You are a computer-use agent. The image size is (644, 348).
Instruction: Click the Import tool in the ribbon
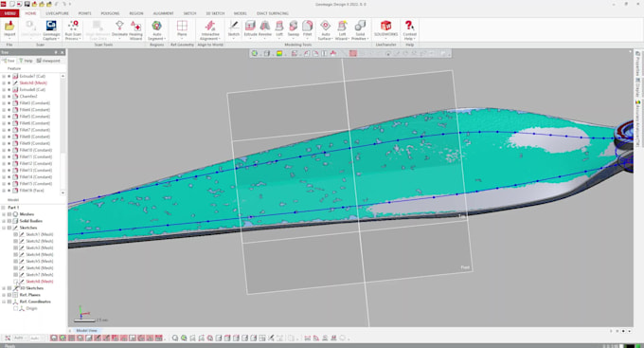pos(9,28)
